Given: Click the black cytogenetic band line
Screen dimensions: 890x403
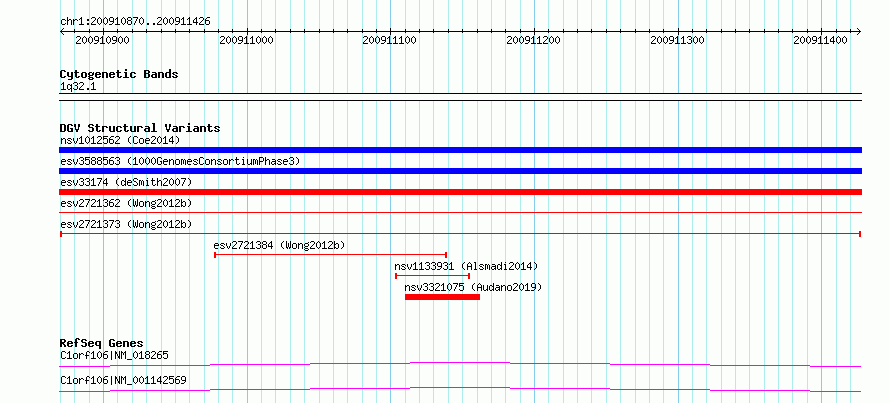Looking at the screenshot, I should click(460, 96).
